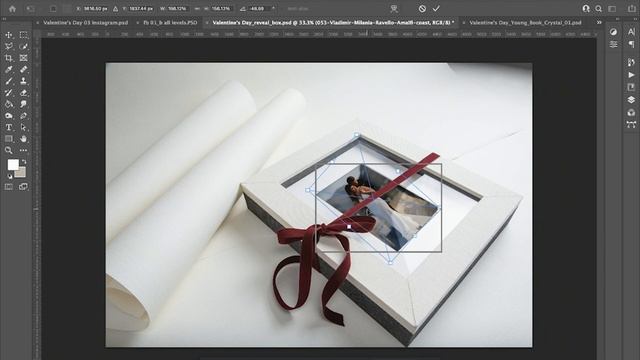The height and width of the screenshot is (360, 640).
Task: Select the Lasso tool
Action: pos(9,47)
